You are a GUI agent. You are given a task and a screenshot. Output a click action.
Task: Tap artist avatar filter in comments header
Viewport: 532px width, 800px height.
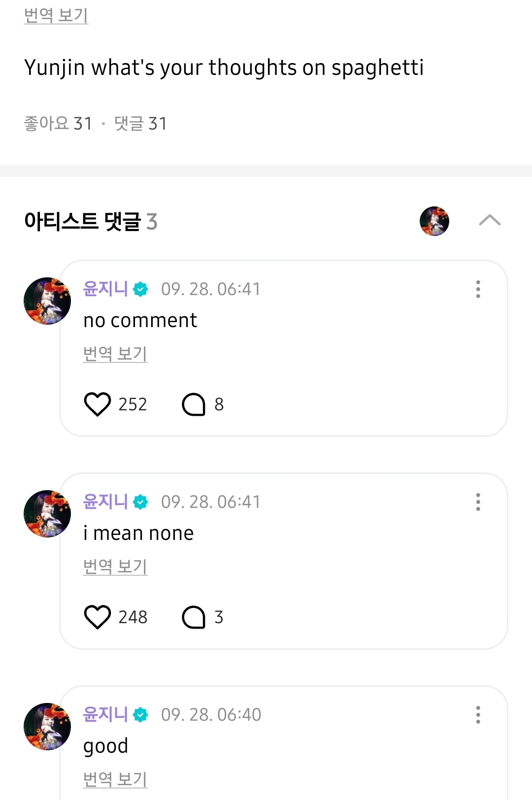[x=434, y=221]
